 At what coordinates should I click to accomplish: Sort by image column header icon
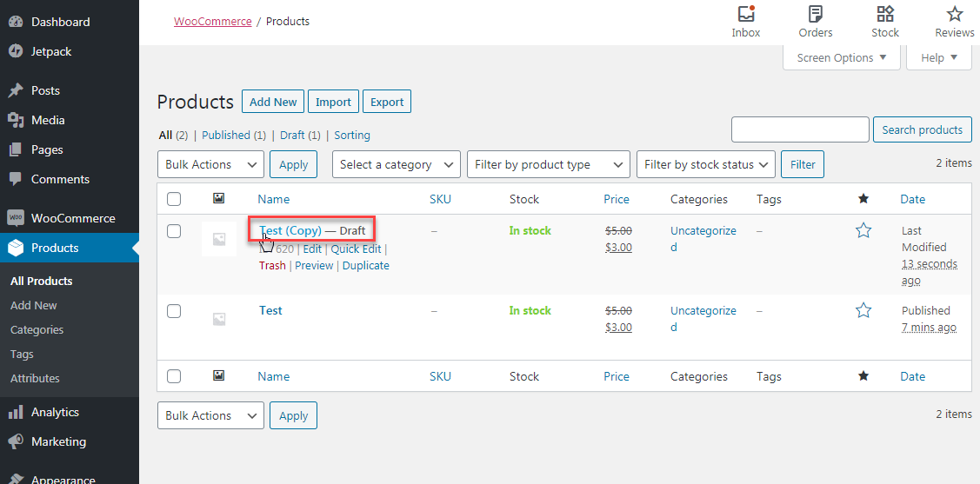tap(219, 199)
